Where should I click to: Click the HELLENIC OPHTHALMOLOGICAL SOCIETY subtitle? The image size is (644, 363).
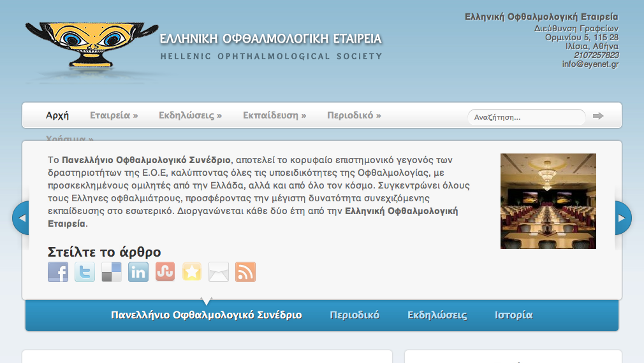(272, 56)
